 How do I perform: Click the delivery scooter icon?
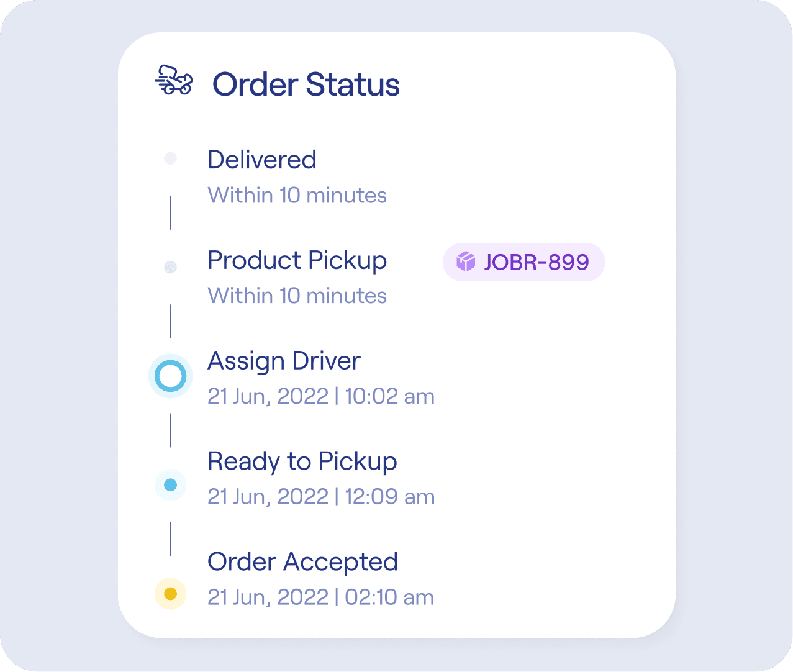click(x=173, y=80)
